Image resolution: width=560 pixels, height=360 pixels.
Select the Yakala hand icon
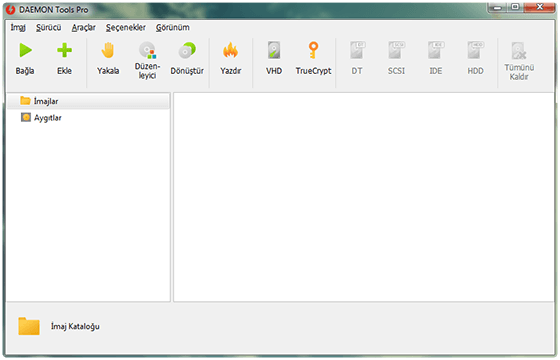click(x=108, y=50)
